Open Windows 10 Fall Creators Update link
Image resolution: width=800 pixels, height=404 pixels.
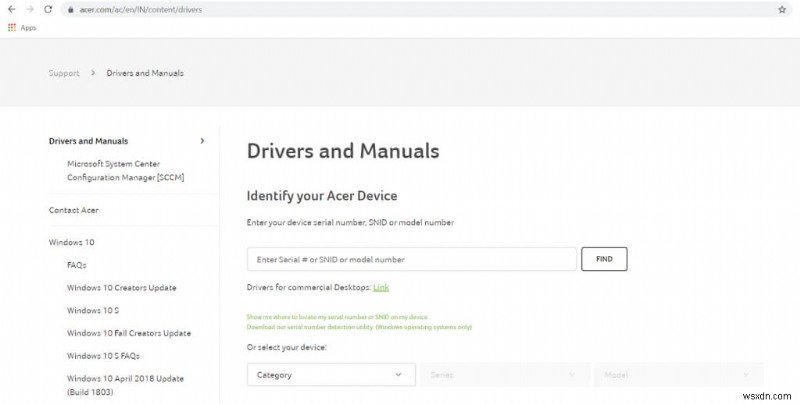tap(129, 333)
